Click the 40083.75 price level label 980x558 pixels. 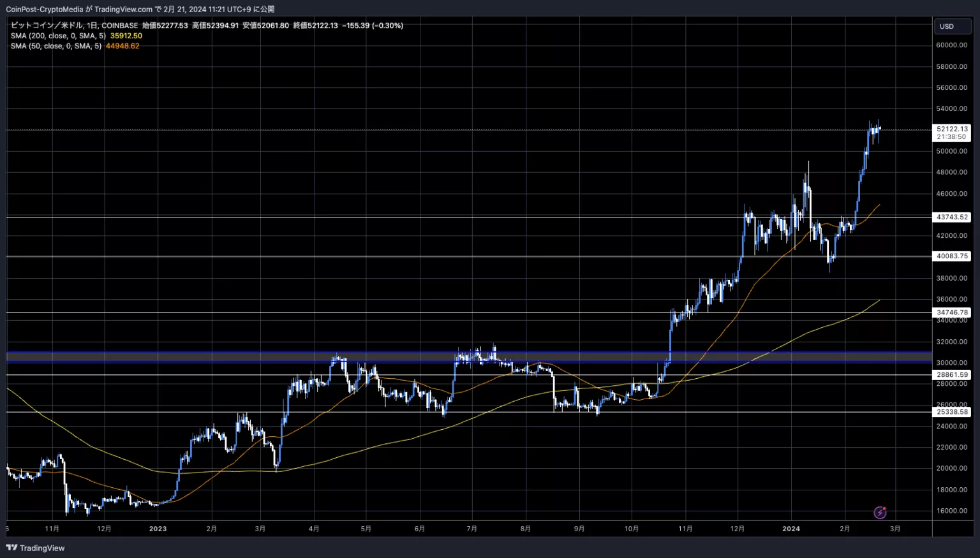[x=952, y=256]
